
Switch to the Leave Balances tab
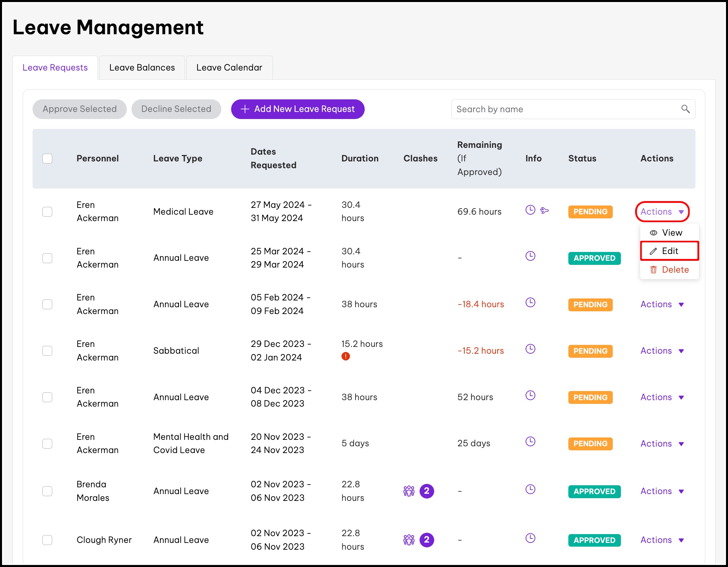[142, 67]
